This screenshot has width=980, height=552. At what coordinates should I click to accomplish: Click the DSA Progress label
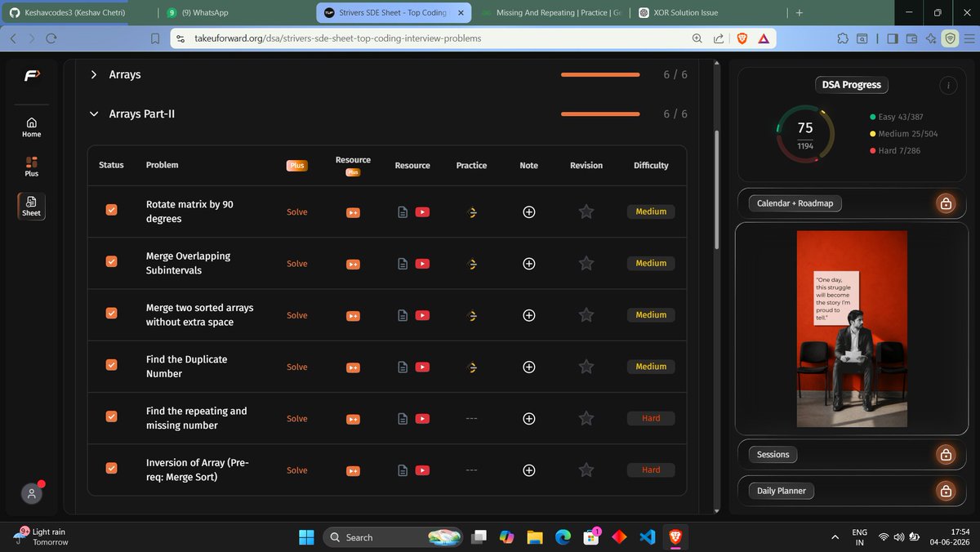851,85
